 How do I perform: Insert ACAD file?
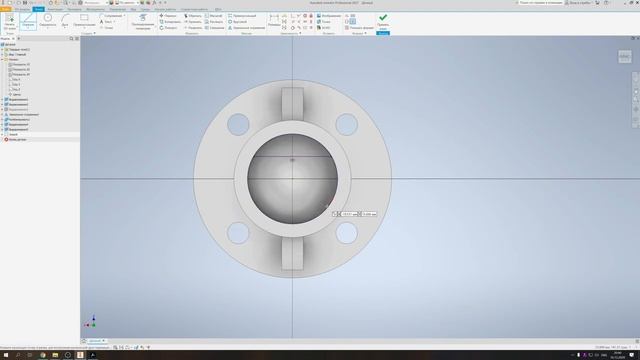324,28
